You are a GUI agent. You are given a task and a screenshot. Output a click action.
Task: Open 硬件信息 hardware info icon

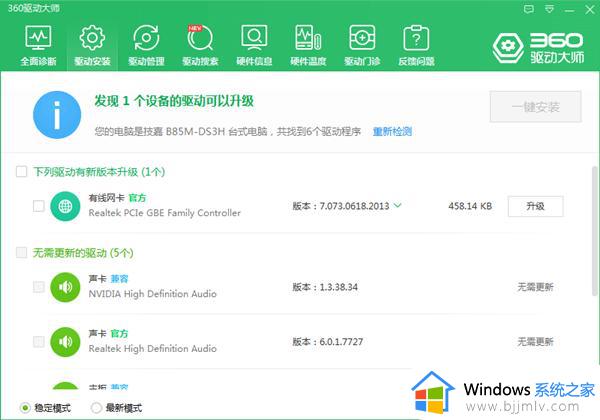point(254,37)
